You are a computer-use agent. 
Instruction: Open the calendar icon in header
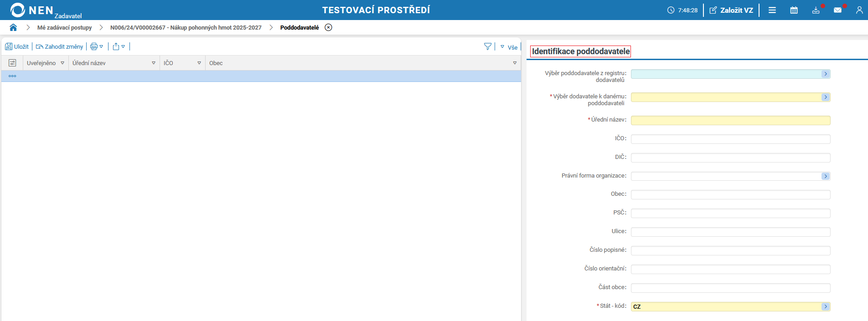click(794, 10)
